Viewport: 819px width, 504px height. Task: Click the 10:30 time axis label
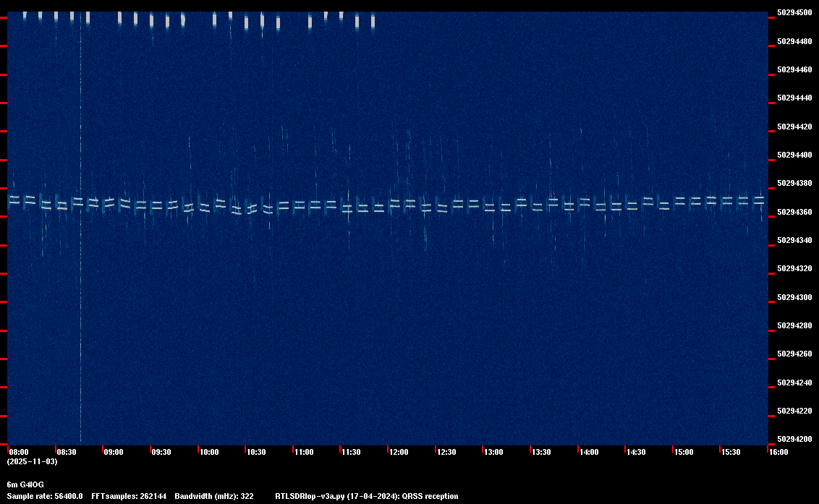(x=256, y=452)
